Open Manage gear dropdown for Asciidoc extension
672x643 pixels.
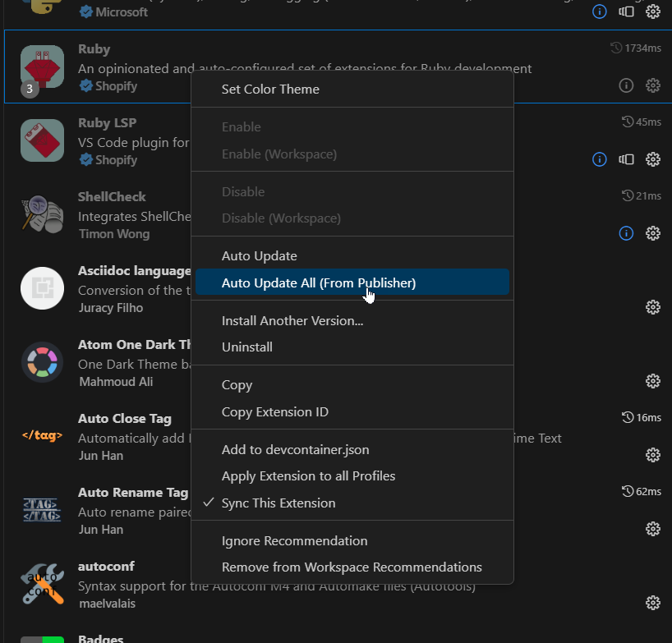(653, 307)
